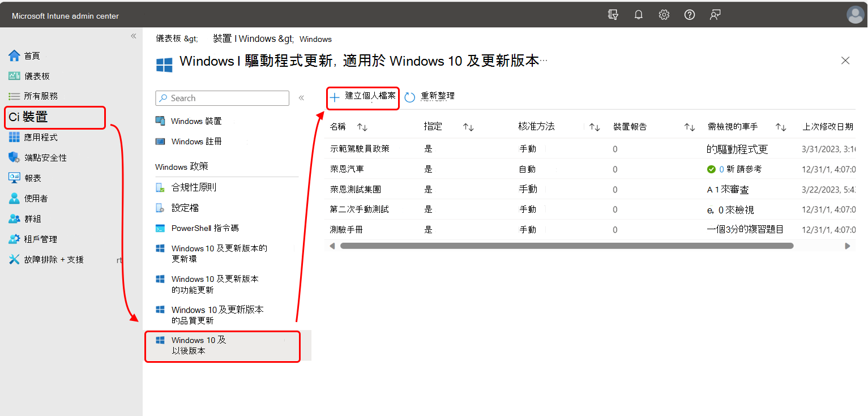The image size is (868, 416).
Task: Open feedback icon in top bar
Action: point(715,15)
